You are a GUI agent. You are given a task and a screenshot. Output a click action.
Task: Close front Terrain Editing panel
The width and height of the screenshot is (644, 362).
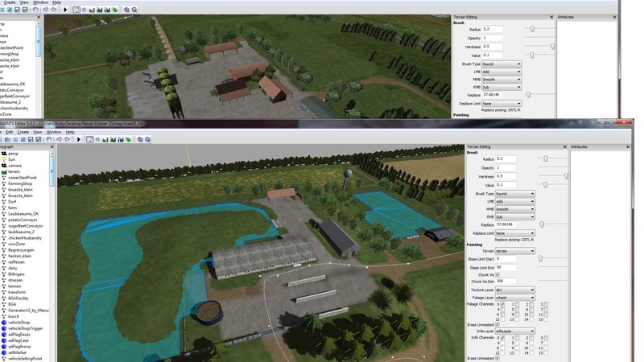565,146
